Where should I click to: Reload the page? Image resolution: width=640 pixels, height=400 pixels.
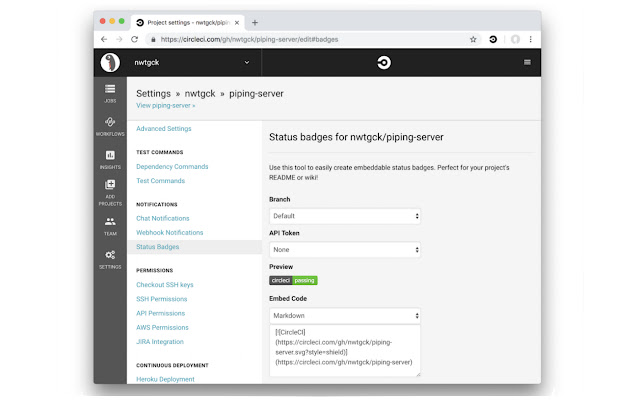(x=134, y=39)
